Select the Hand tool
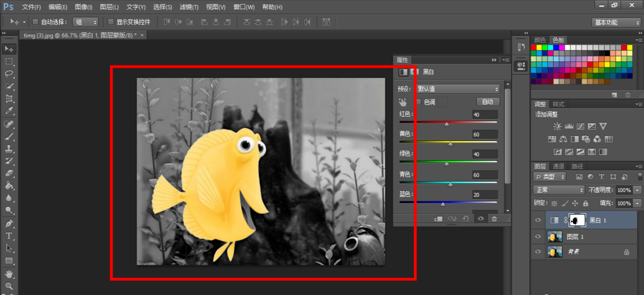Image resolution: width=644 pixels, height=295 pixels. (9, 274)
